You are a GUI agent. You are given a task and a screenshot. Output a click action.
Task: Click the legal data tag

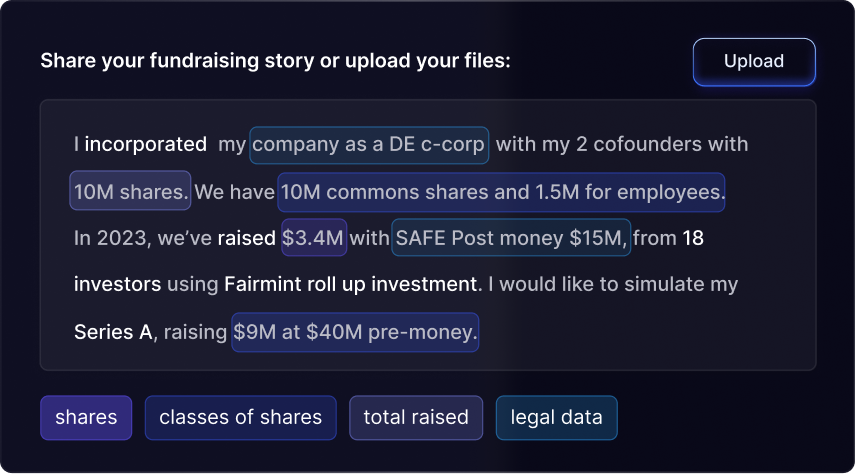tap(556, 418)
